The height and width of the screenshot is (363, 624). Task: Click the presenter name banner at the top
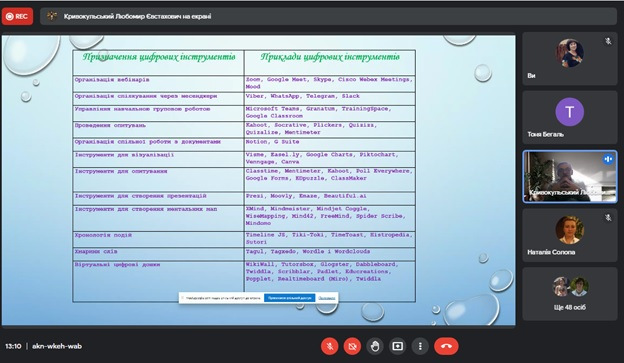click(x=328, y=16)
